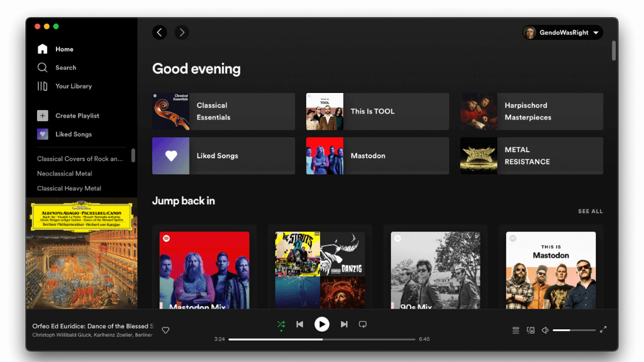The image size is (644, 362).
Task: Open Liked Songs shortcut card
Action: (223, 156)
